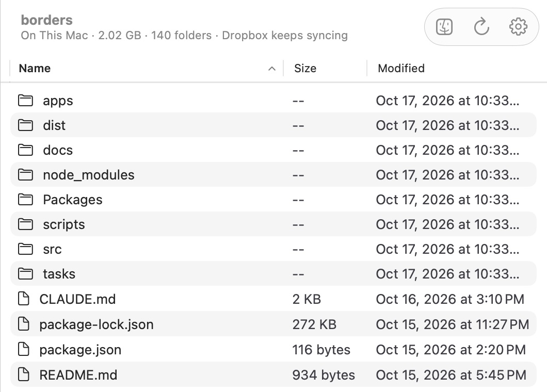
Task: Click the scripts folder icon
Action: [x=25, y=224]
